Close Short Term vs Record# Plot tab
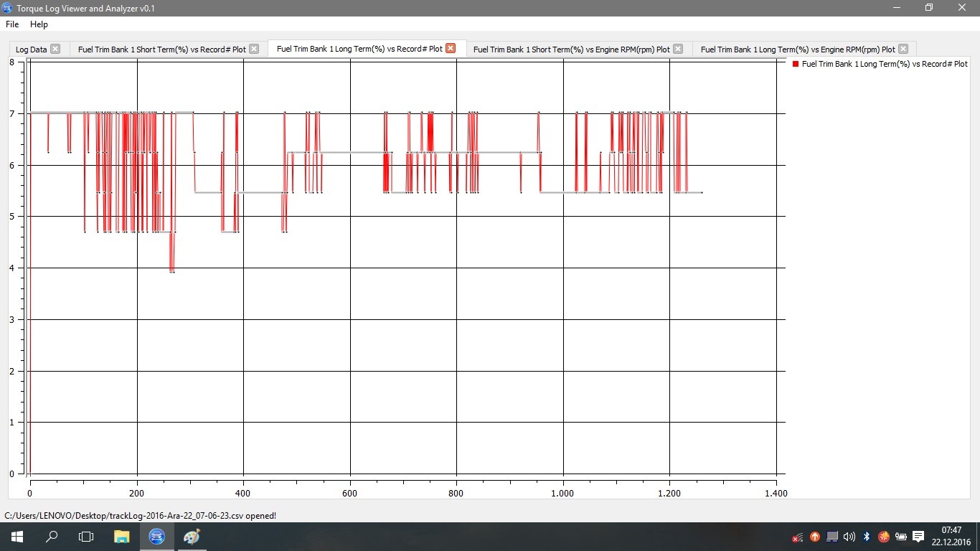The height and width of the screenshot is (551, 980). [x=254, y=49]
